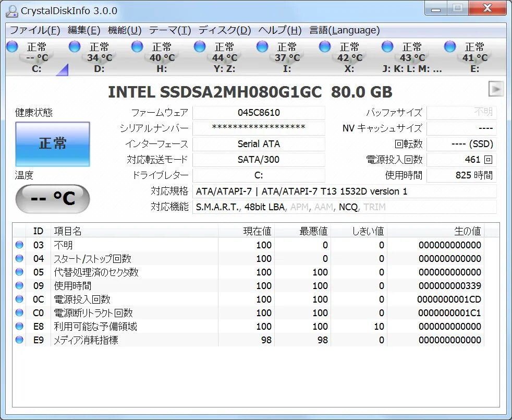Click the Serial ATA interface field

pos(259,144)
